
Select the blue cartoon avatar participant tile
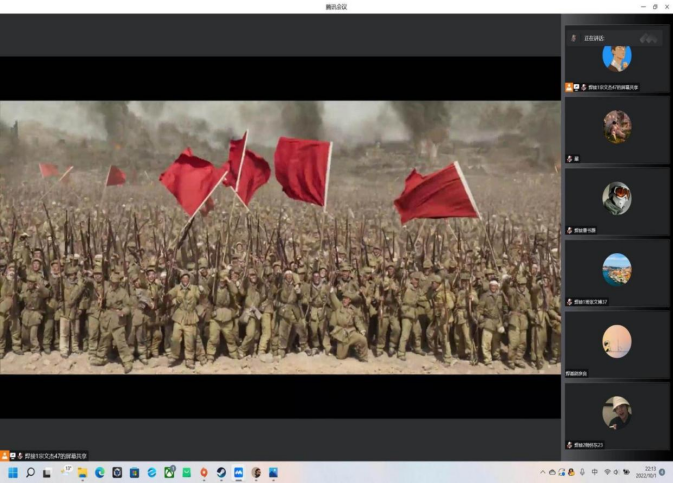point(616,56)
